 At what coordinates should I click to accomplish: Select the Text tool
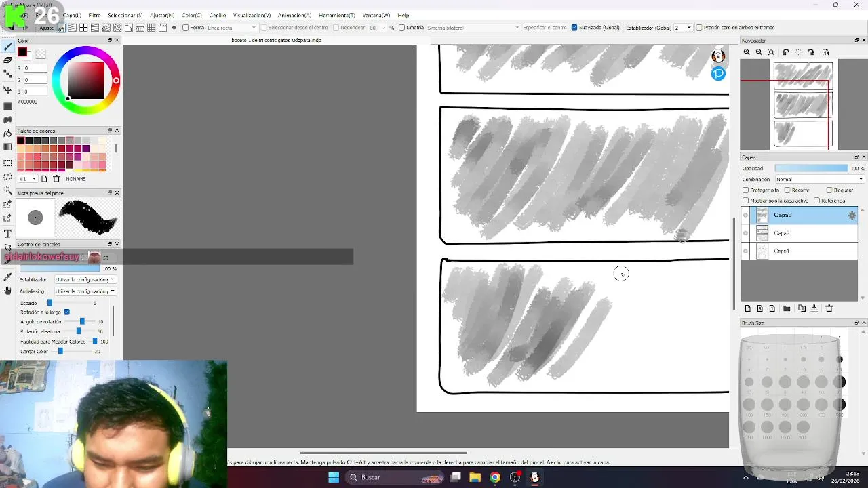(x=7, y=234)
